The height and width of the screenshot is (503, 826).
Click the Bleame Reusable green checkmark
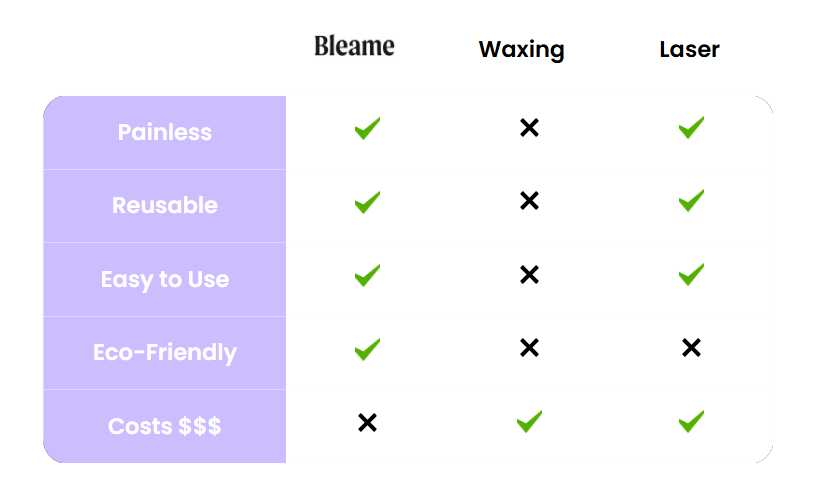367,202
